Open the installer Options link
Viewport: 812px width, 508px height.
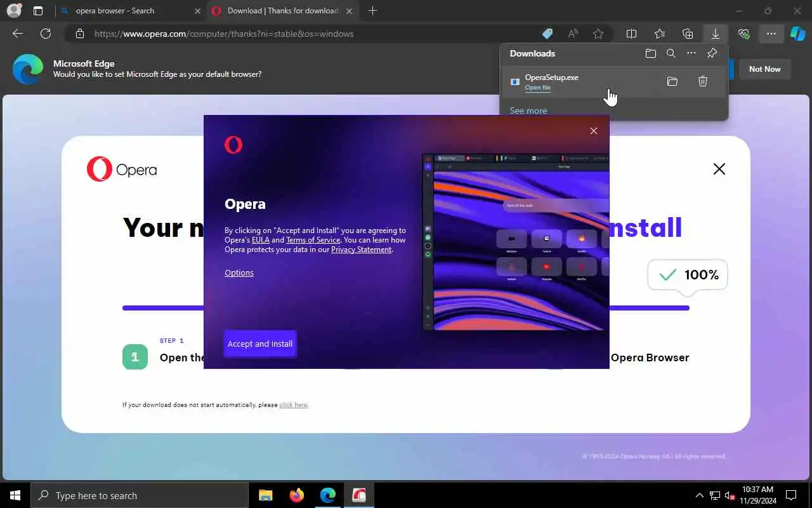tap(239, 272)
